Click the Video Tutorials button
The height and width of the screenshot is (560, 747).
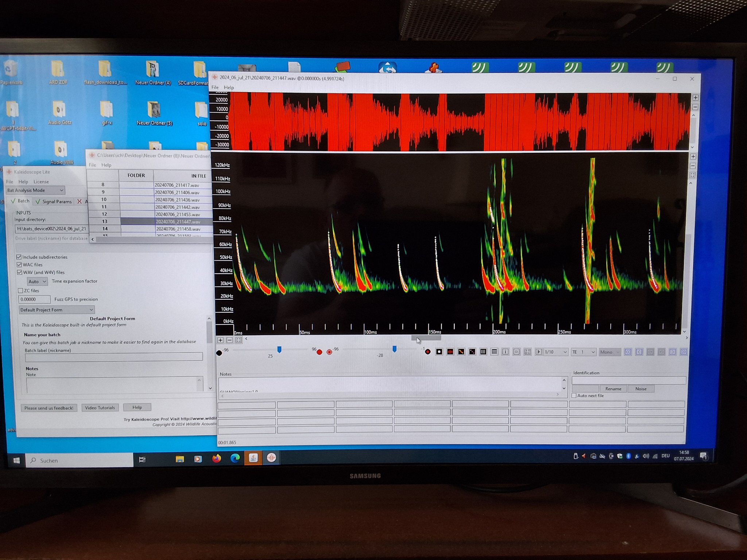[100, 408]
